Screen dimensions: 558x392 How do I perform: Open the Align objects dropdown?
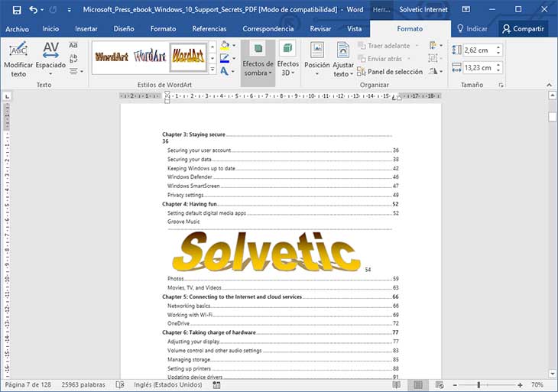[x=436, y=46]
